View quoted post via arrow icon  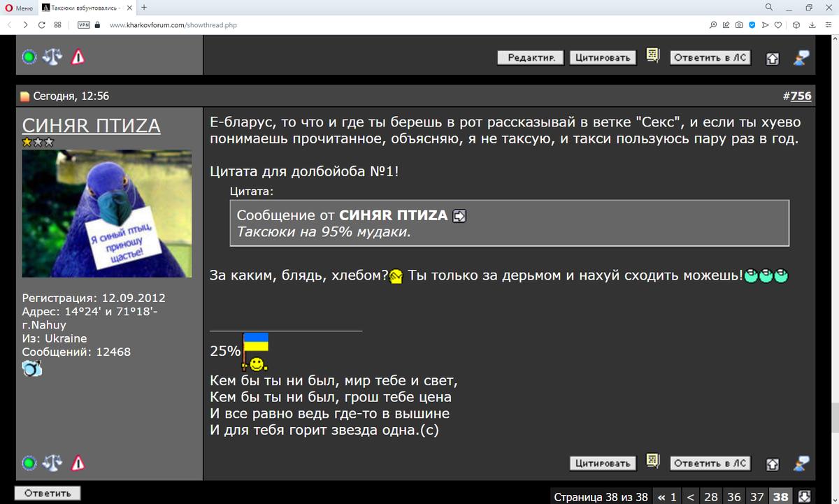(459, 216)
